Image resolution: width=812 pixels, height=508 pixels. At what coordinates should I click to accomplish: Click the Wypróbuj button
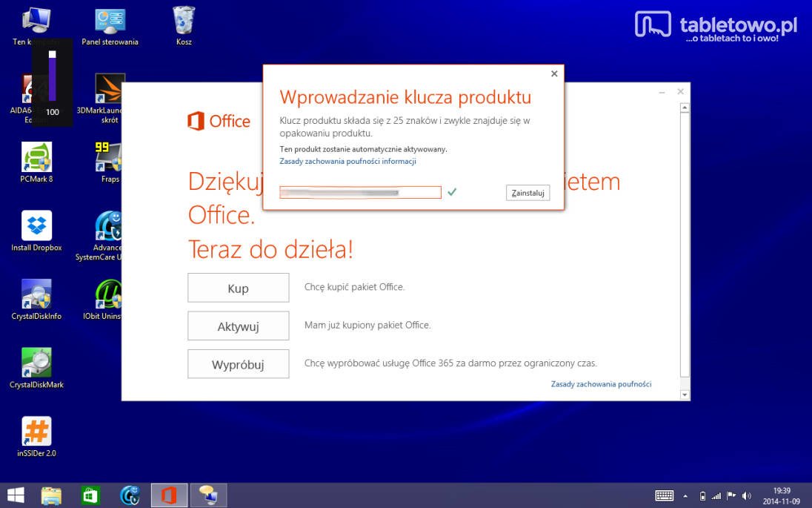click(x=239, y=364)
